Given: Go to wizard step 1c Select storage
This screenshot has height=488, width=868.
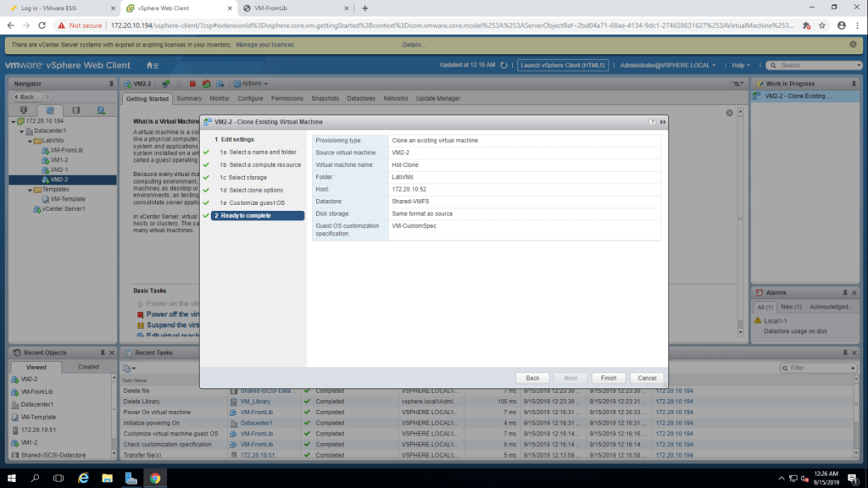Looking at the screenshot, I should 248,177.
